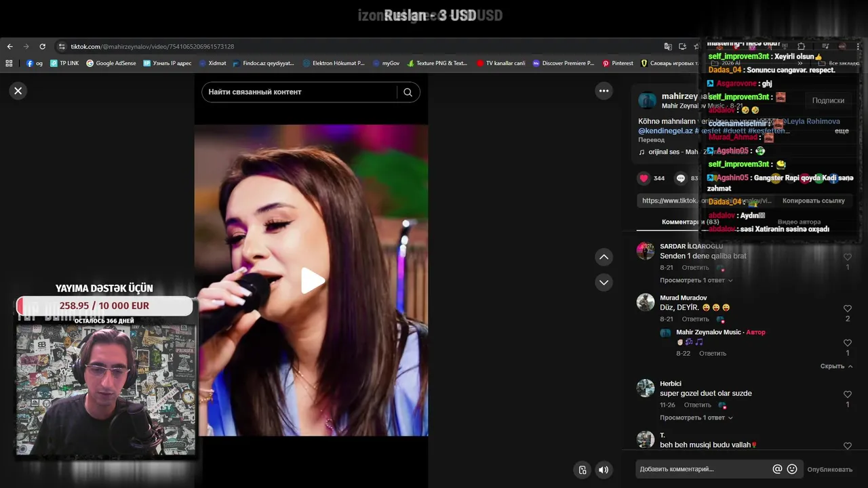Reply to Murad Muradov's comment
This screenshot has height=488, width=868.
point(695,319)
